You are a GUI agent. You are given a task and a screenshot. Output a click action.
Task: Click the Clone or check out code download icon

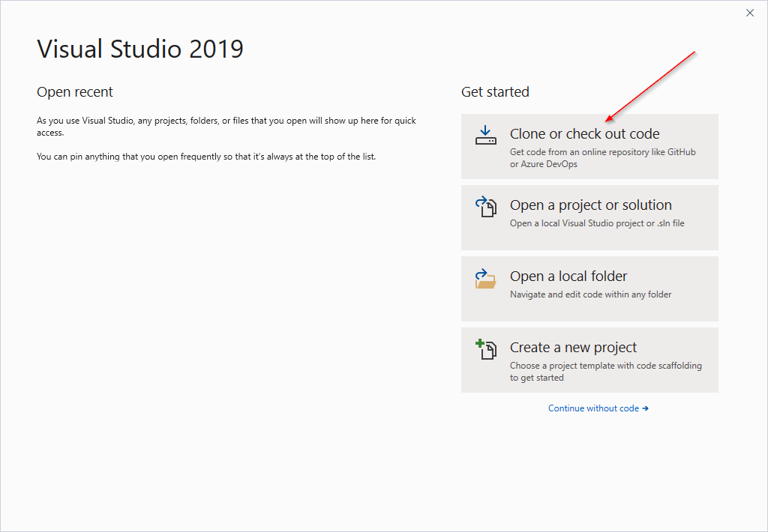click(x=485, y=135)
